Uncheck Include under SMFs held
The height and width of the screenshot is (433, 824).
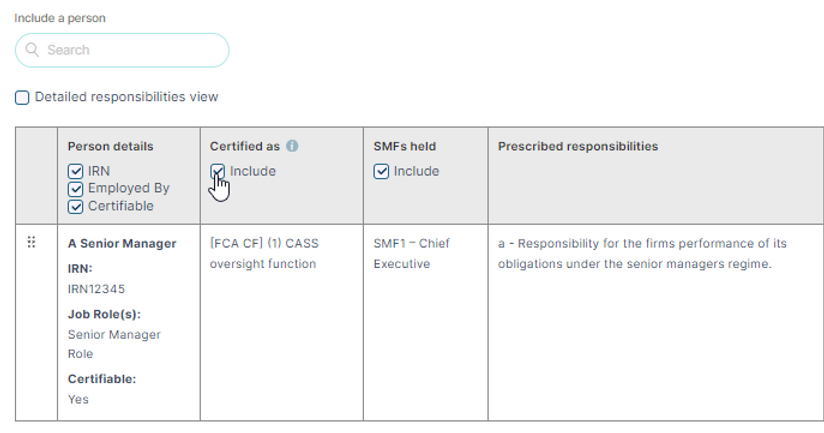tap(382, 171)
